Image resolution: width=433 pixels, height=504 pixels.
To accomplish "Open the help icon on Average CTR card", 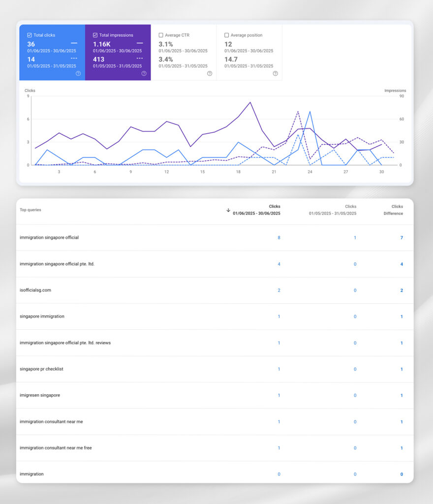I will [x=210, y=73].
